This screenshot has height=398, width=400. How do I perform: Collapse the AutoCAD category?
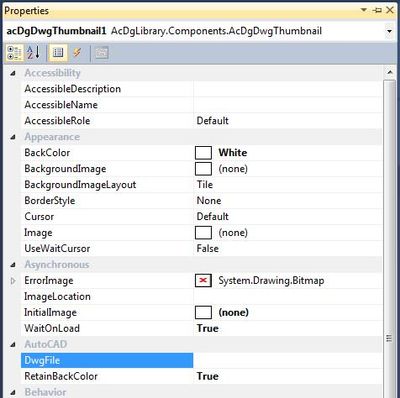click(x=13, y=345)
